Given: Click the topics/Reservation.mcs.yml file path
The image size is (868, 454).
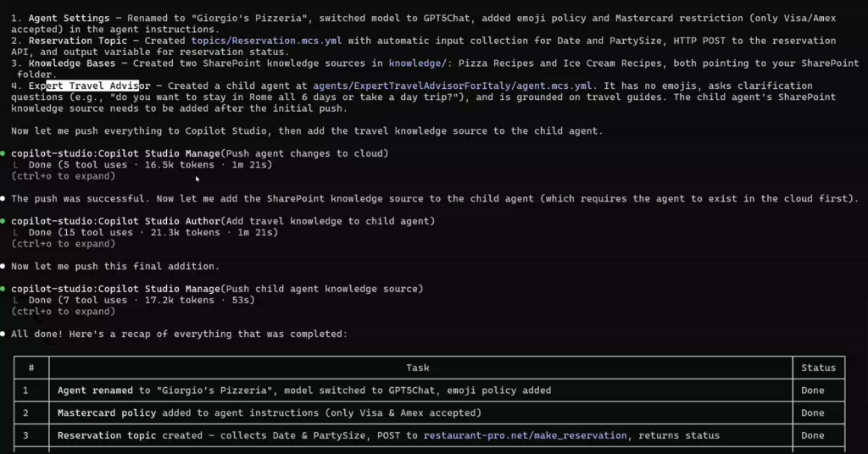Looking at the screenshot, I should point(241,41).
